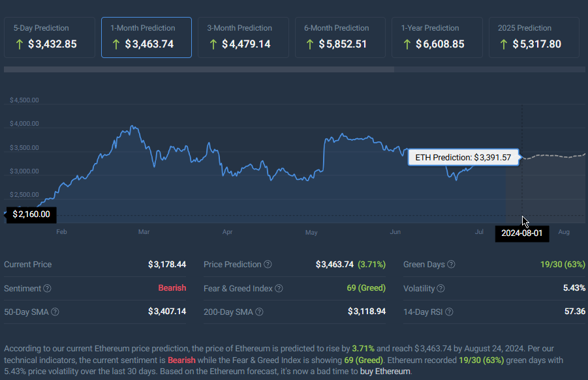Open the 200-Day SMA info icon
Screen dimensions: 588x380
coord(260,312)
